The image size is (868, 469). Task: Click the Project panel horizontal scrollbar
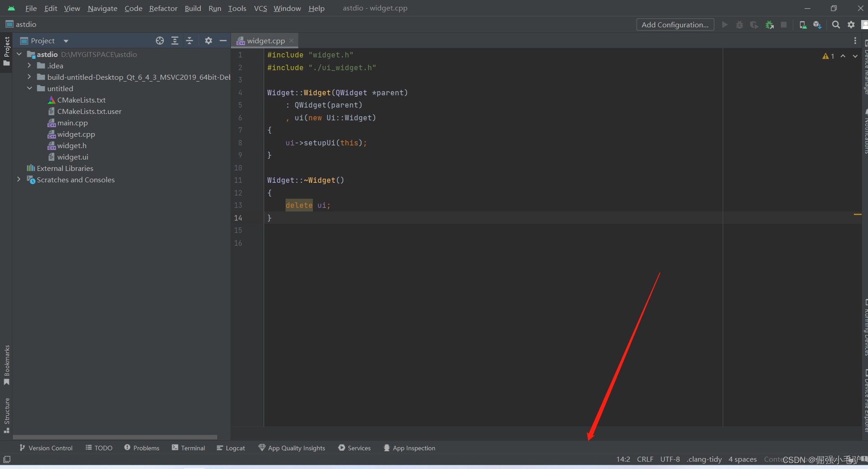pyautogui.click(x=115, y=437)
